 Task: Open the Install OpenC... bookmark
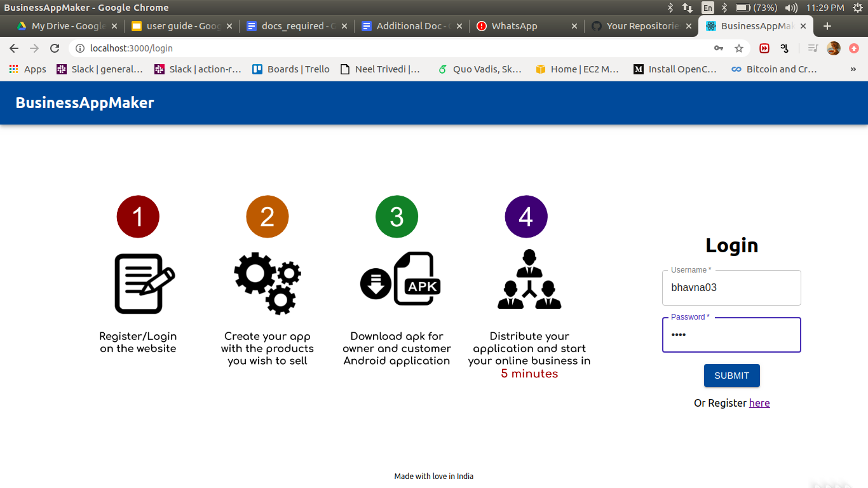[x=675, y=69]
